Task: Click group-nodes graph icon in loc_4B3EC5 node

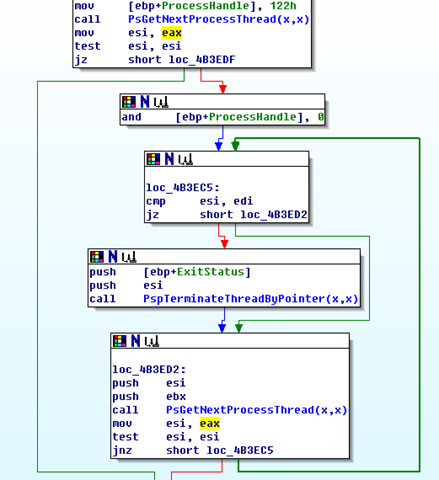Action: pyautogui.click(x=186, y=160)
